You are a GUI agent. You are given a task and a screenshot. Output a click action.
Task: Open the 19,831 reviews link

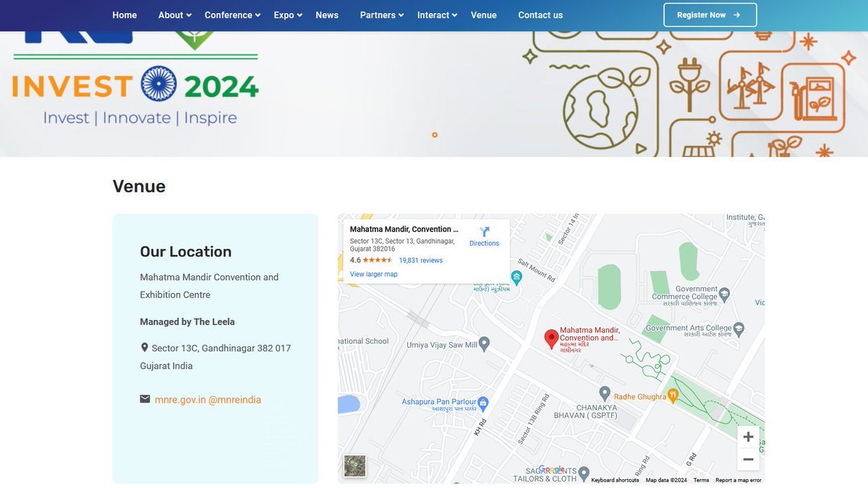pos(421,260)
